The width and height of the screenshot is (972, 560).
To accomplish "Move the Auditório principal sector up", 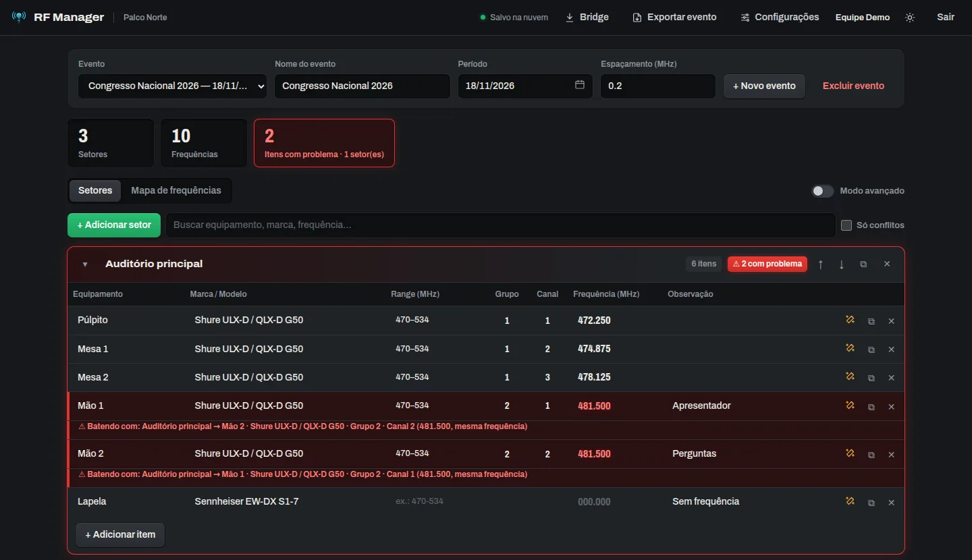I will tap(821, 264).
